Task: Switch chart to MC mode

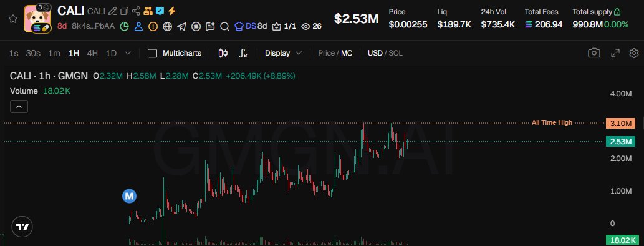Action: pos(347,53)
